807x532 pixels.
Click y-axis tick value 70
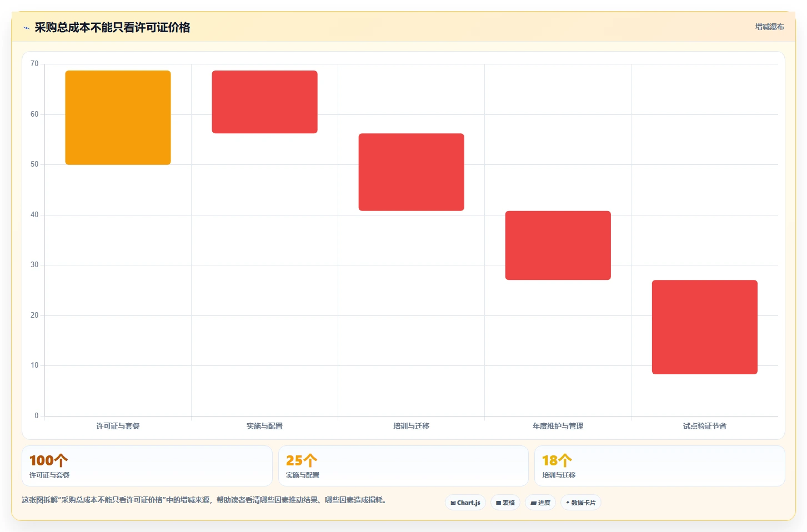click(x=34, y=64)
